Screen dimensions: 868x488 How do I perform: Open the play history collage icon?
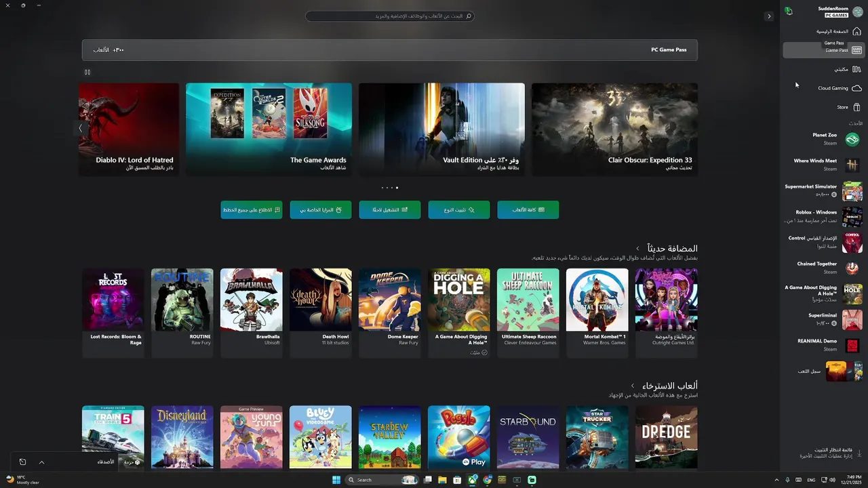coord(844,371)
